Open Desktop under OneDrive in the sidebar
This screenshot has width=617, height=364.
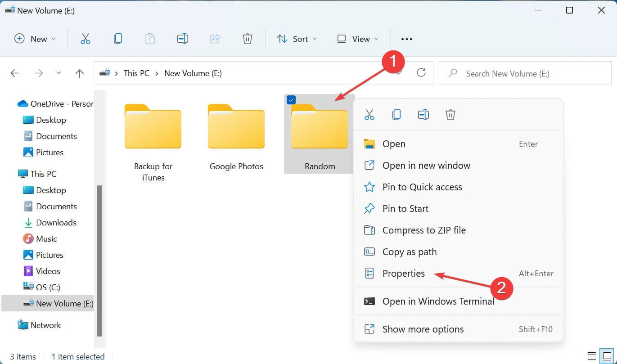(x=45, y=120)
